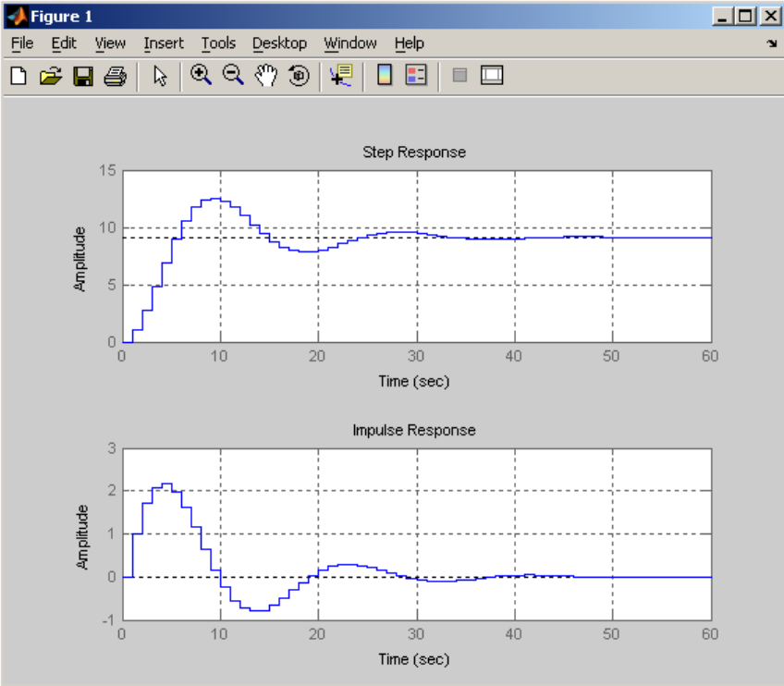Screen dimensions: 784x686
Task: Show Plot Tools and dock figure
Action: (x=492, y=75)
